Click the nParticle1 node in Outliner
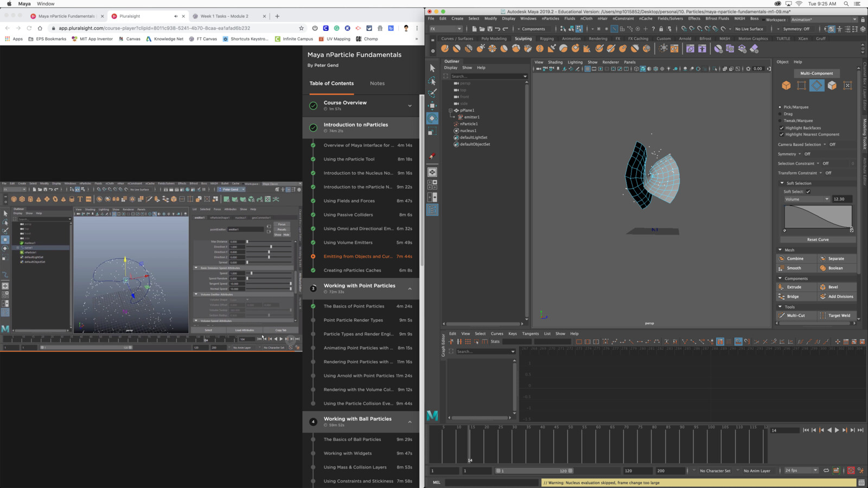This screenshot has width=868, height=488. 469,124
